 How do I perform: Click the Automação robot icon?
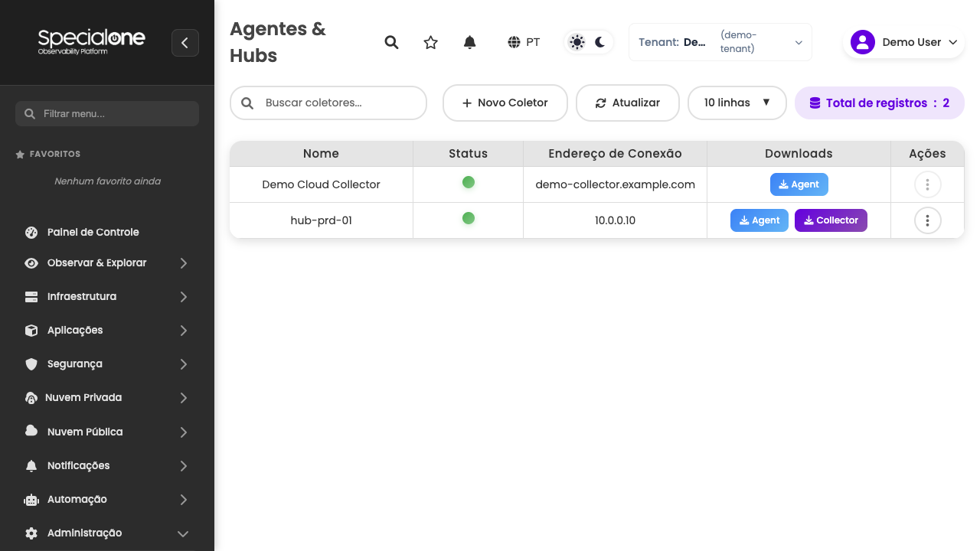click(x=31, y=500)
